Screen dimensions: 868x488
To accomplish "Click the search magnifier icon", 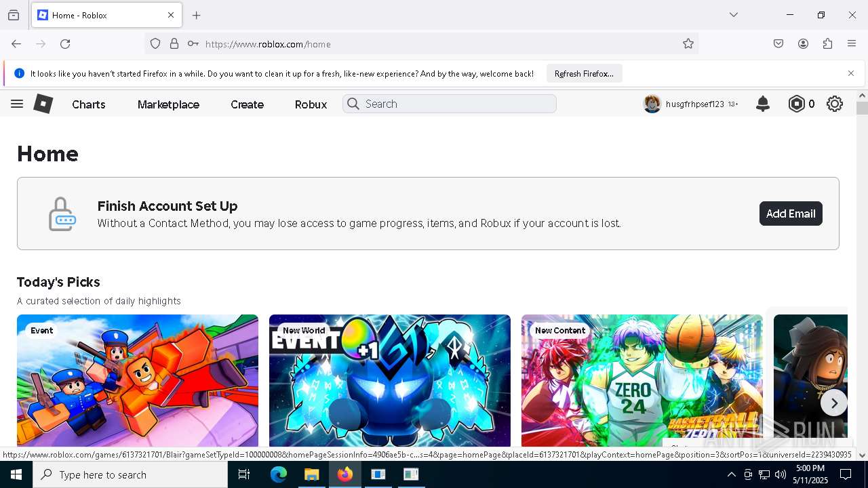I will 353,104.
